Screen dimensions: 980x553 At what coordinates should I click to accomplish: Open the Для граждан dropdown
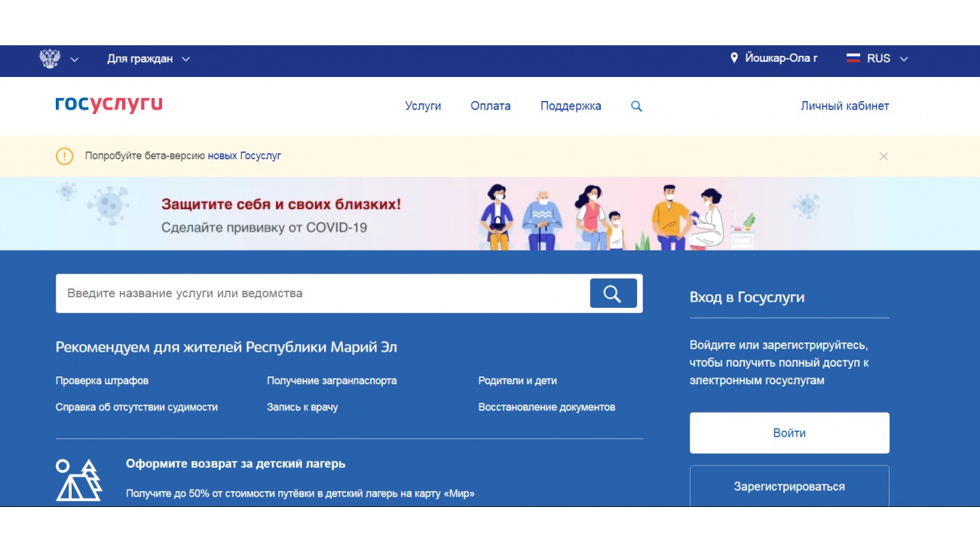coord(148,59)
